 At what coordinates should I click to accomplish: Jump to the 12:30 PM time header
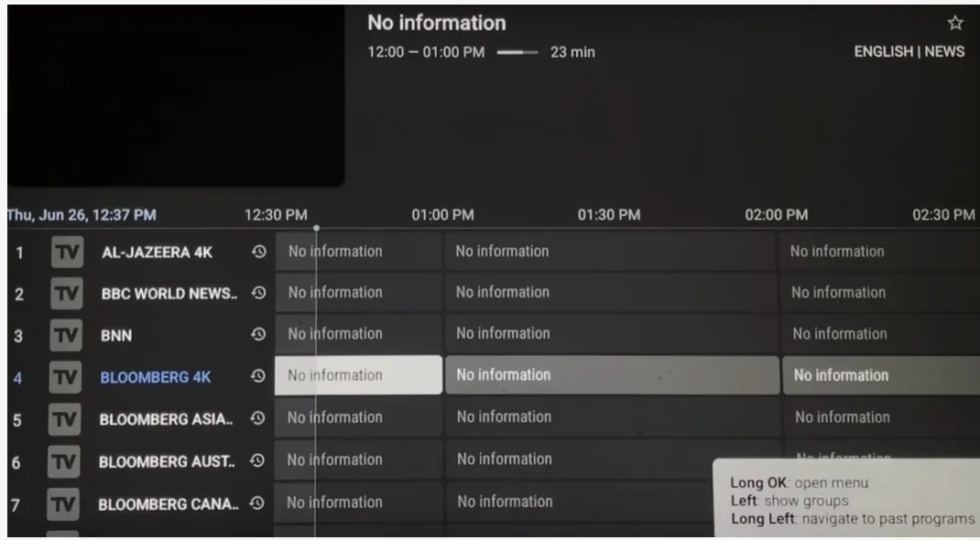(276, 215)
